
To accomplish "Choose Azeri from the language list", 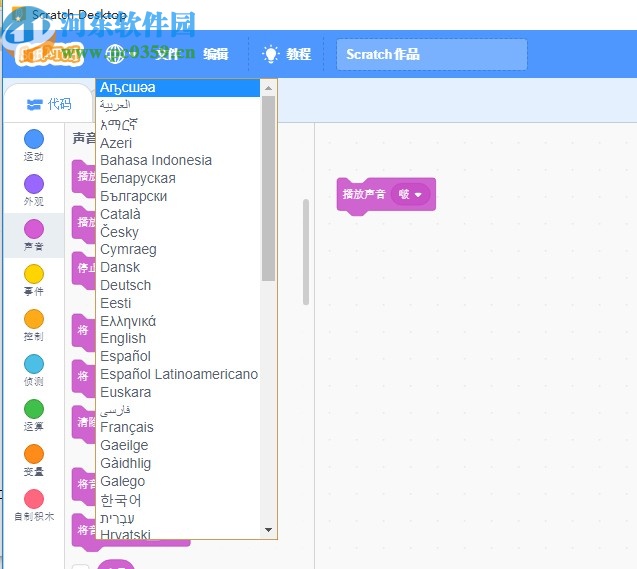I will 178,143.
